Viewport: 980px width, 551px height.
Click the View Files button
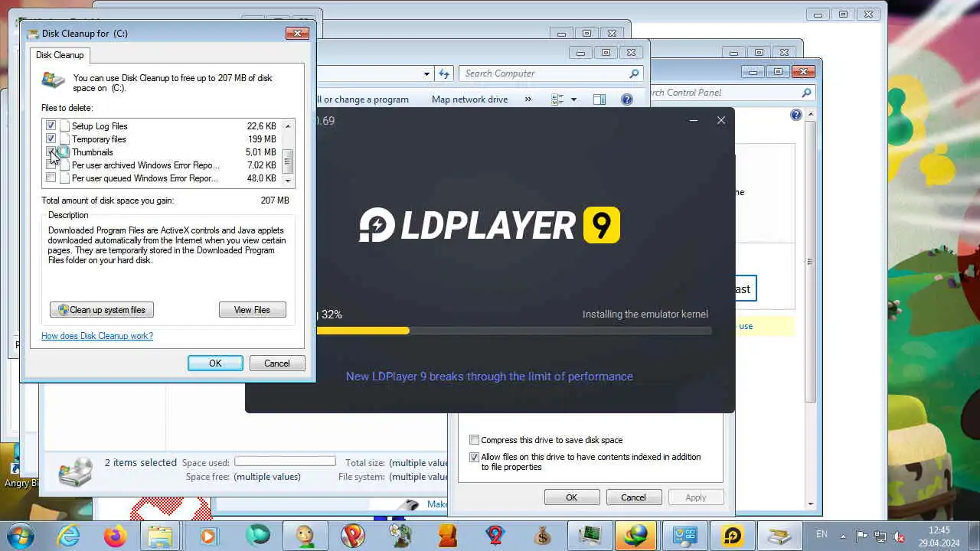coord(252,310)
